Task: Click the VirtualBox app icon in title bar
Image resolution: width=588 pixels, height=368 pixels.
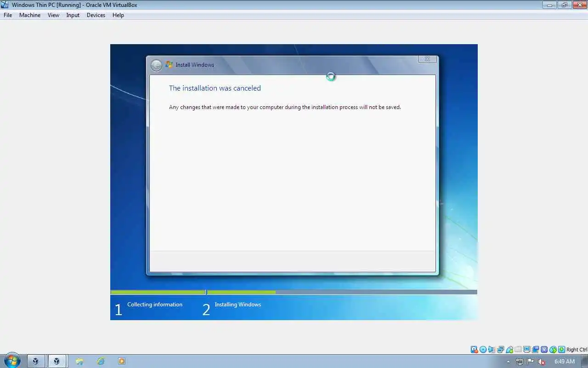Action: point(5,5)
